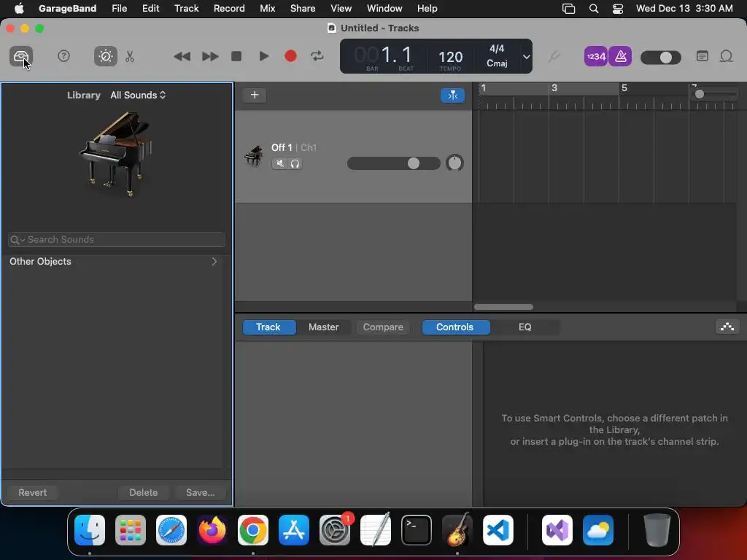The image size is (747, 560).
Task: Open the Mix menu
Action: pos(267,9)
